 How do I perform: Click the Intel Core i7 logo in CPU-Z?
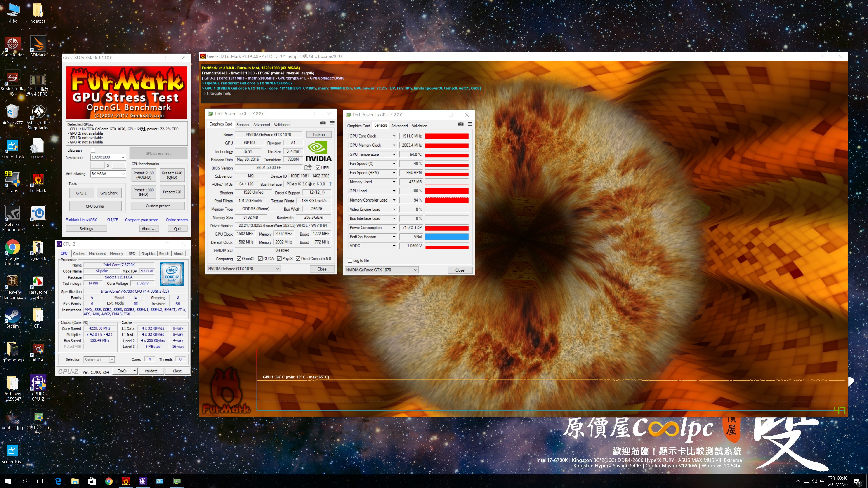172,274
